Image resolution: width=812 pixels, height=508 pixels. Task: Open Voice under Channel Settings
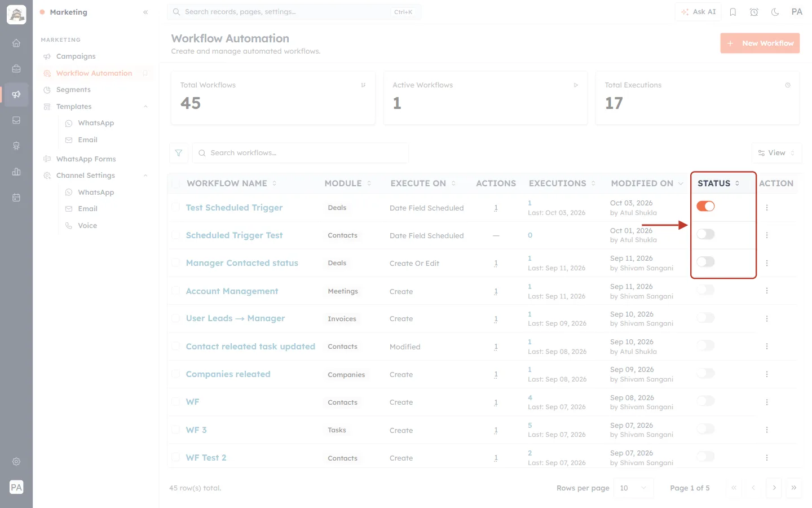[x=87, y=226]
